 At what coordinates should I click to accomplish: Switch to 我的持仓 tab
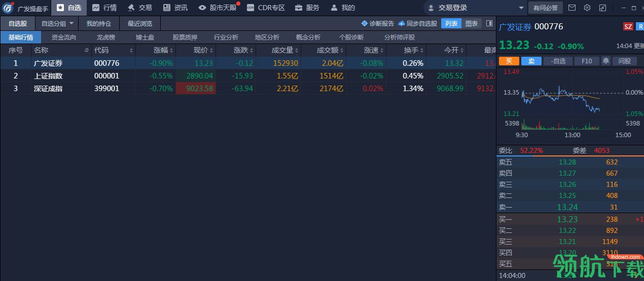[x=99, y=23]
